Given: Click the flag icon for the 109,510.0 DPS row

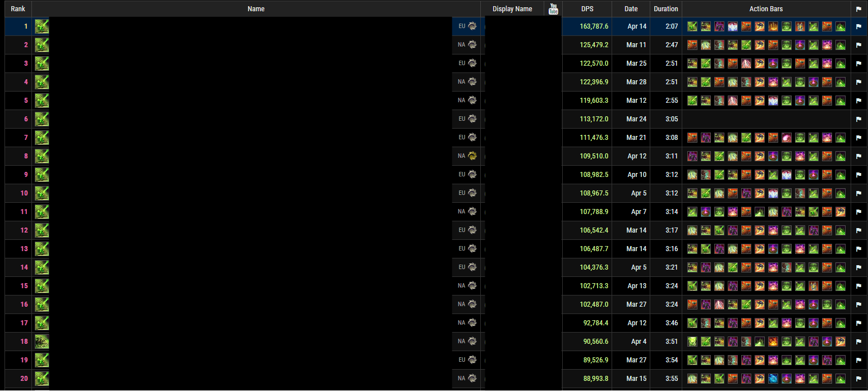Looking at the screenshot, I should pos(858,156).
